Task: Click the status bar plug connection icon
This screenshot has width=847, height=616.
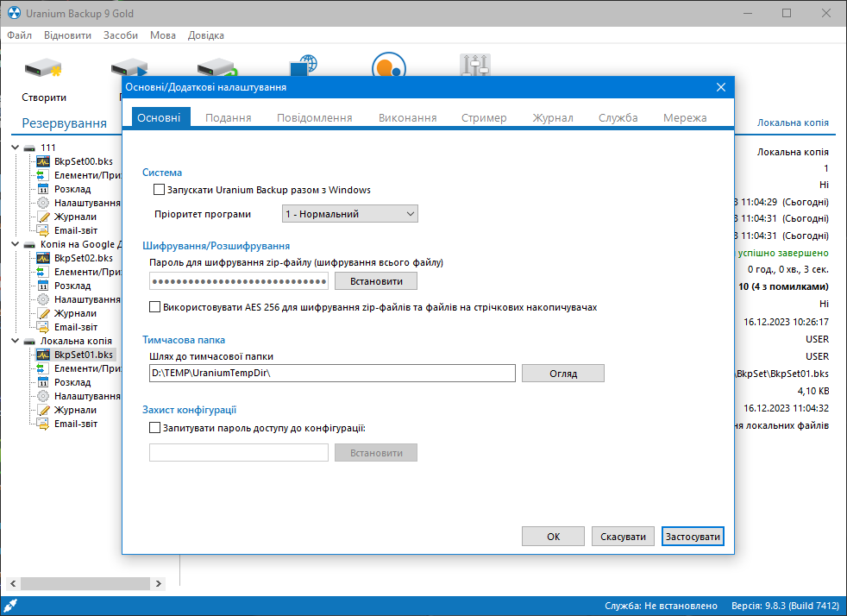Action: 10,606
